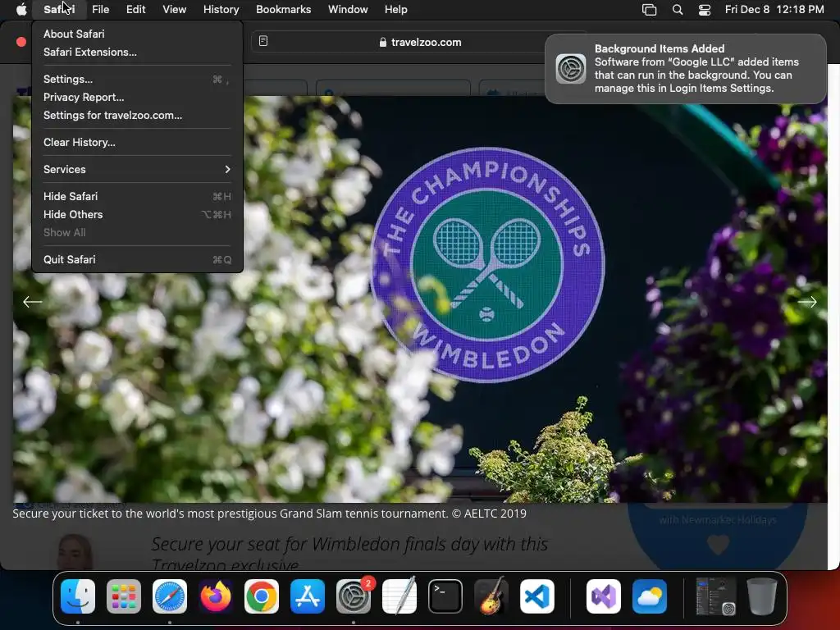Choose Settings for travelzoo.com…
Image resolution: width=840 pixels, height=630 pixels.
pos(137,115)
